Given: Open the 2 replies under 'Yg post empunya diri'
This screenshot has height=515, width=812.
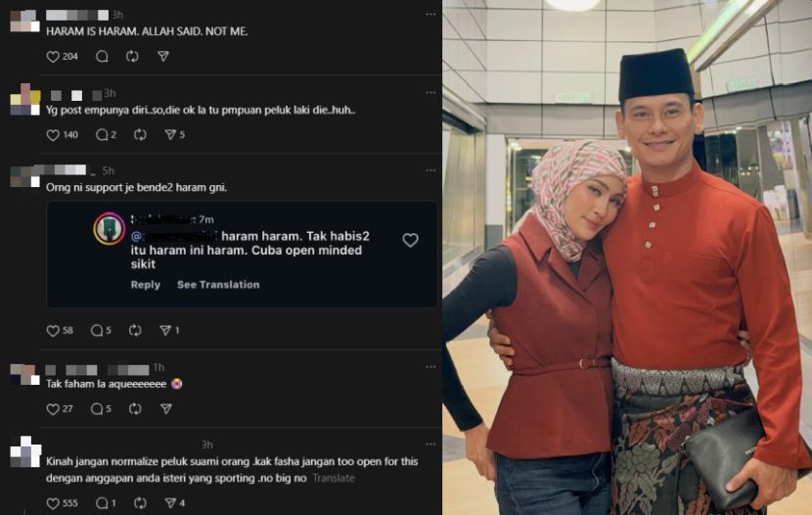Looking at the screenshot, I should (106, 135).
